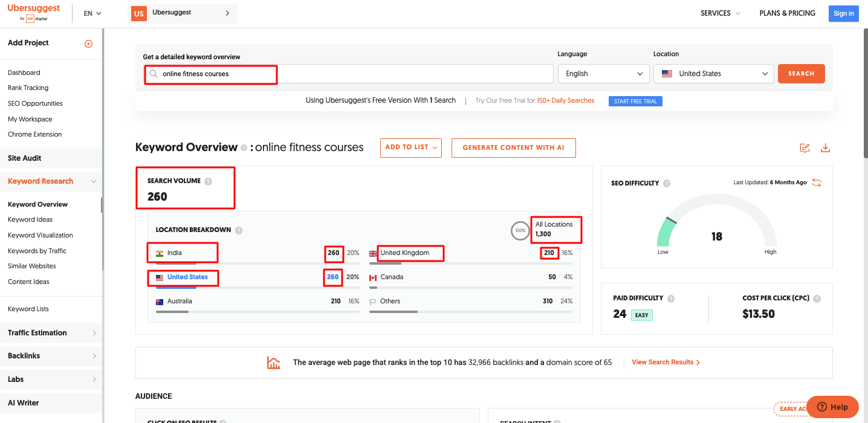Download the keyword overview report

[x=825, y=148]
